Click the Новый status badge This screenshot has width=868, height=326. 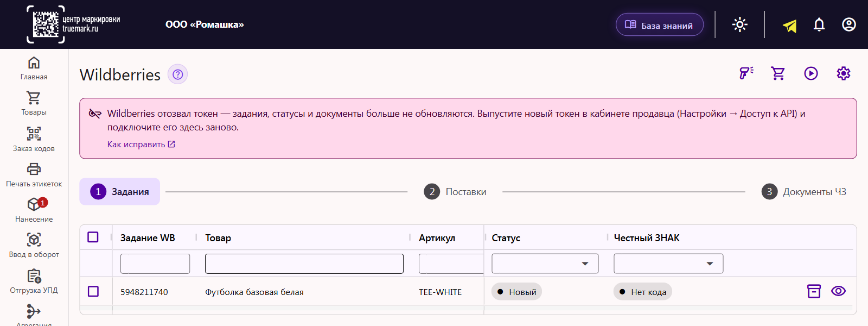point(516,292)
